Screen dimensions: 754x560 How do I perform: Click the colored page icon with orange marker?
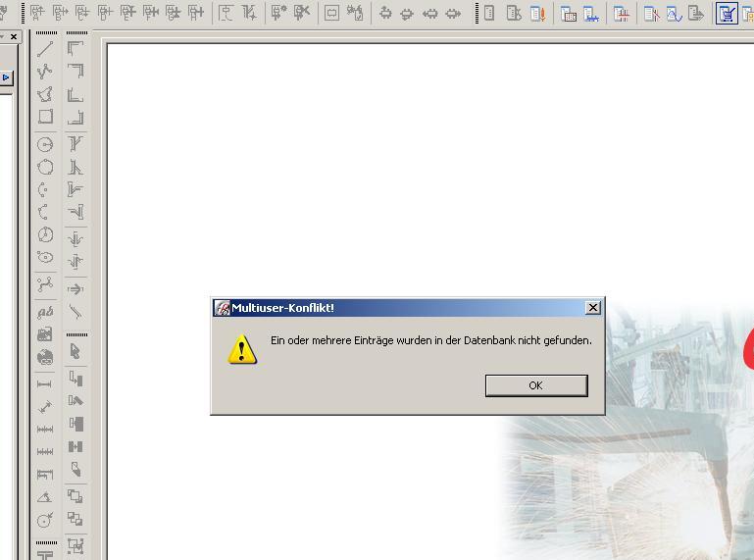(x=537, y=14)
